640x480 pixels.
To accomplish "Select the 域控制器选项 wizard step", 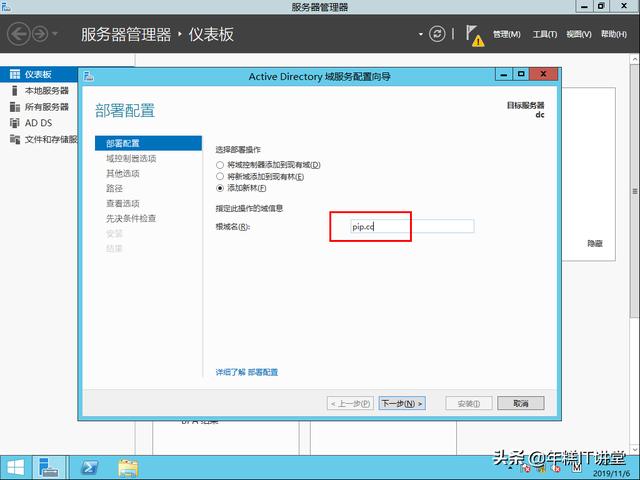I will point(131,158).
